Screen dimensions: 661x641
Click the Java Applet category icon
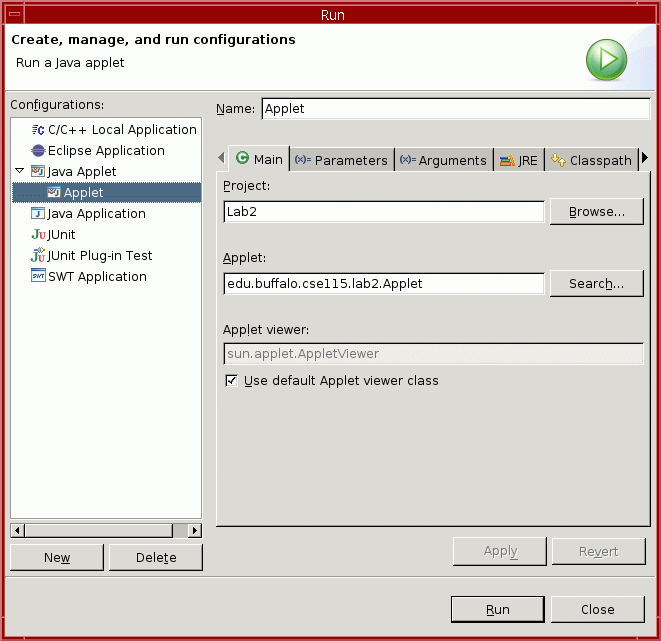(38, 172)
